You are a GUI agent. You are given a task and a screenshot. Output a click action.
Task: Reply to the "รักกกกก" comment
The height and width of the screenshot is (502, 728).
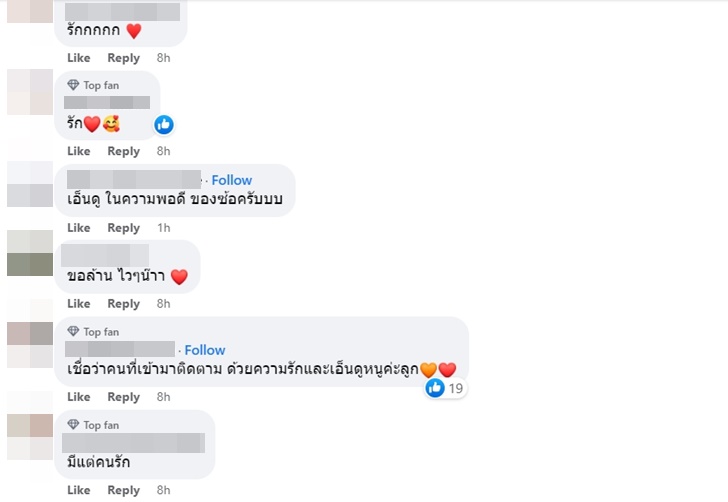coord(124,58)
